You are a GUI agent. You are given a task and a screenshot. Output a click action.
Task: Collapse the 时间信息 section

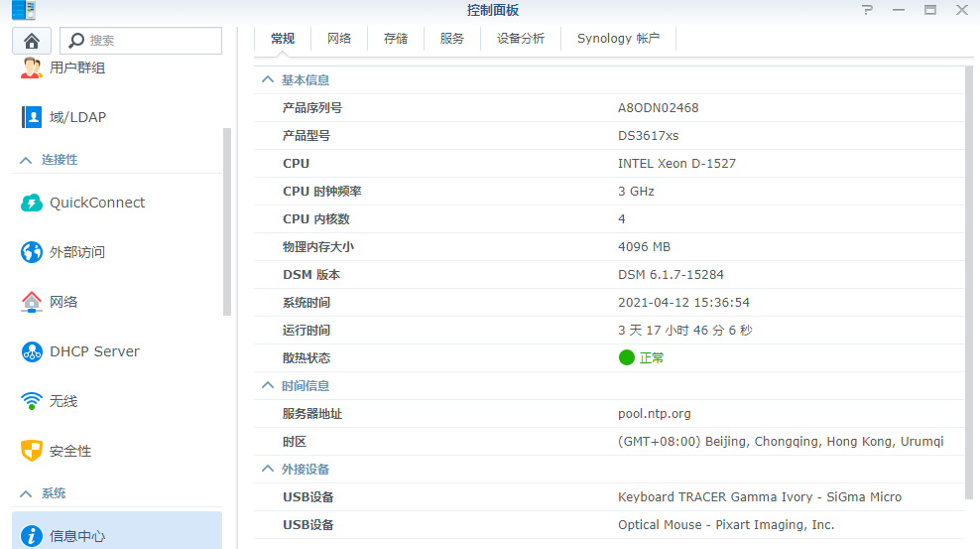pyautogui.click(x=268, y=385)
